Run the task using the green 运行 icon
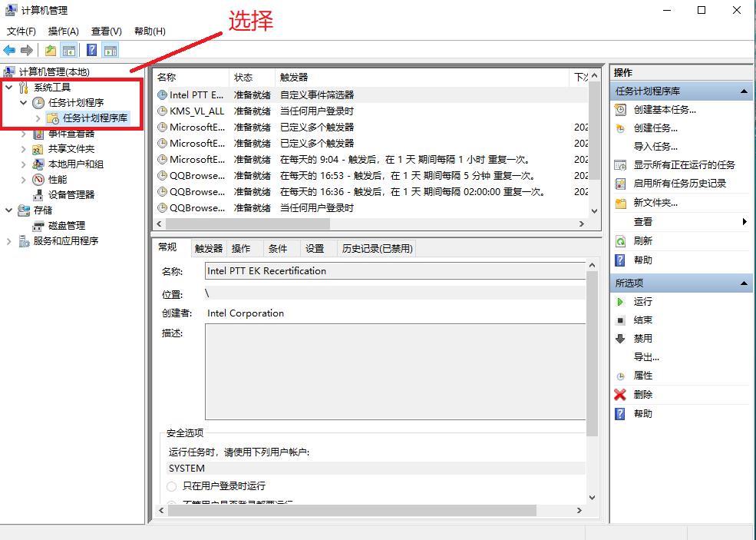Viewport: 756px width, 540px height. pyautogui.click(x=620, y=301)
